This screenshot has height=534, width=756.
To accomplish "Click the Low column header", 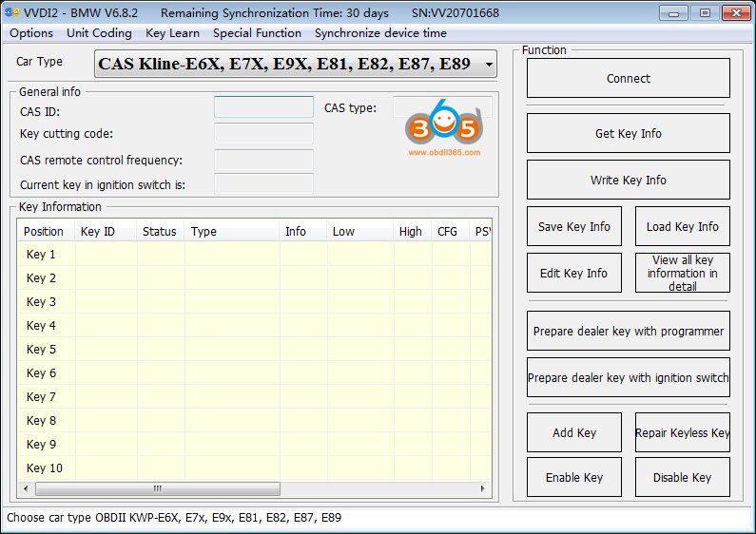I will (360, 231).
